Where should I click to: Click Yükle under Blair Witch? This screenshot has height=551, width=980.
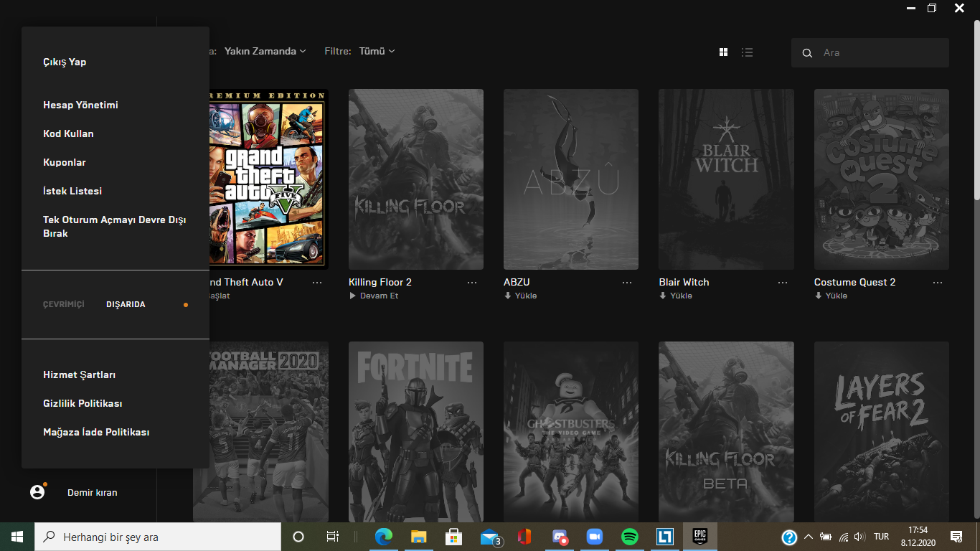(x=676, y=296)
